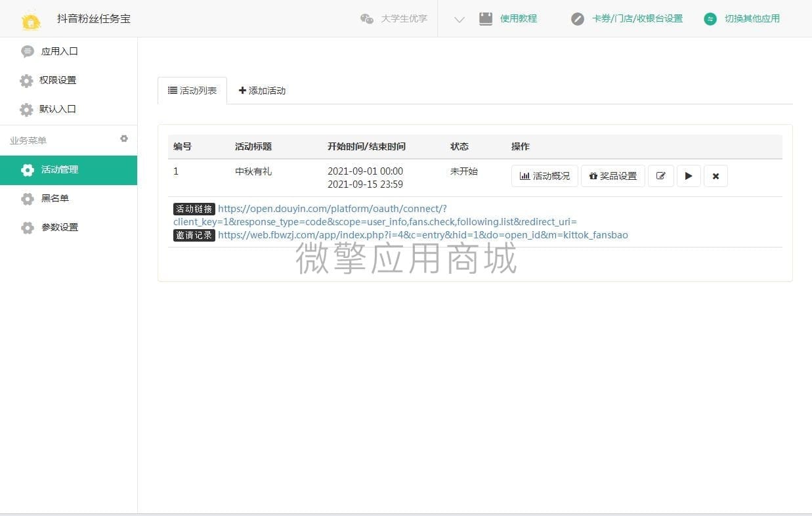Click the start time 2021-09-01 00:00

tap(366, 171)
